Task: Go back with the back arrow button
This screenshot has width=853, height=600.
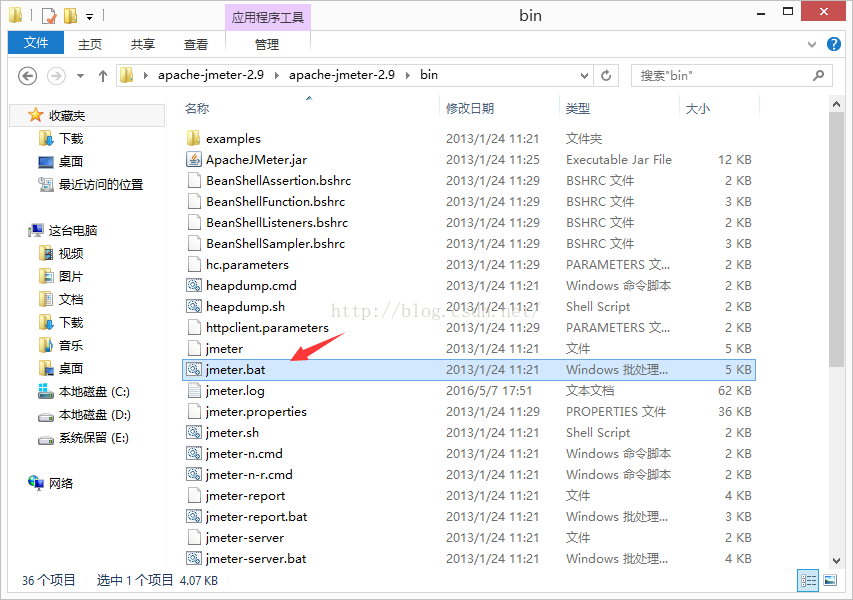Action: pos(28,76)
